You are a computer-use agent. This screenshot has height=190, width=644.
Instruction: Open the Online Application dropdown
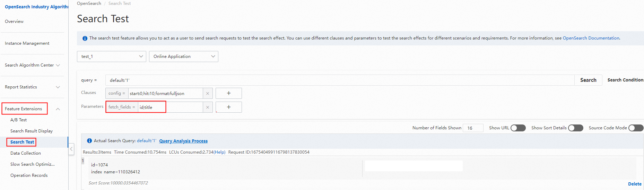click(184, 57)
